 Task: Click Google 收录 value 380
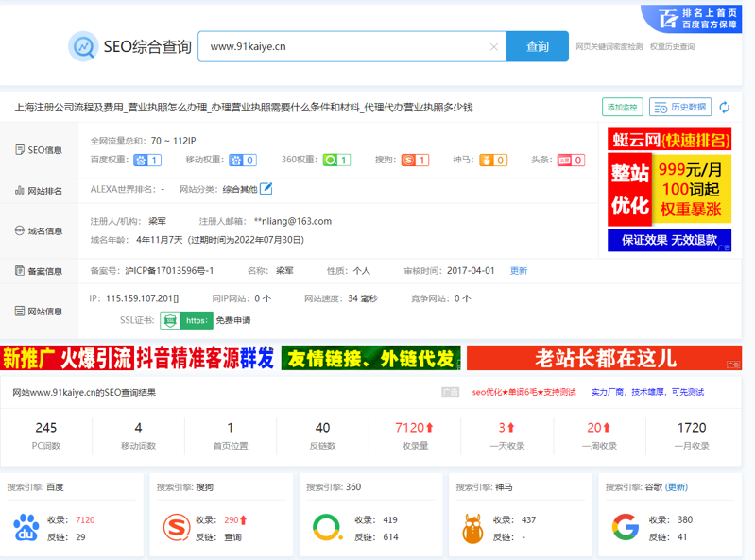point(685,519)
